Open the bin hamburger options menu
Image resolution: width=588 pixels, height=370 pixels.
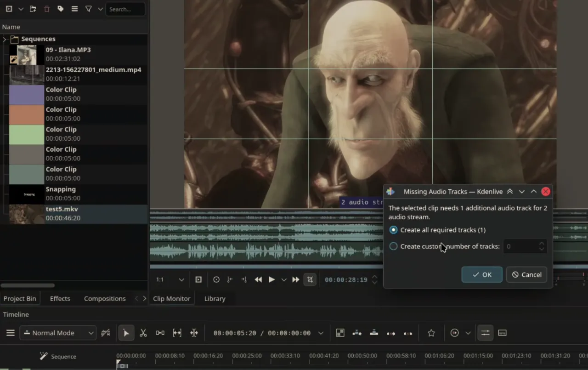click(x=74, y=9)
